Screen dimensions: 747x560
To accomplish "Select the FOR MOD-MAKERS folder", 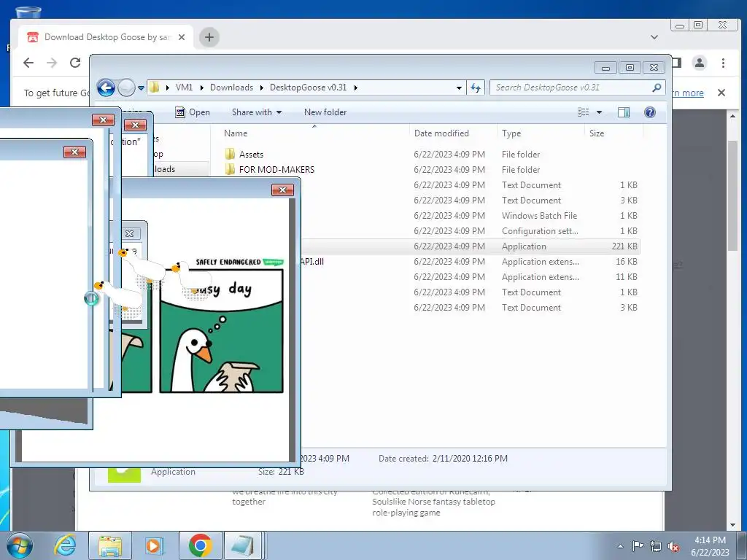I will 276,169.
